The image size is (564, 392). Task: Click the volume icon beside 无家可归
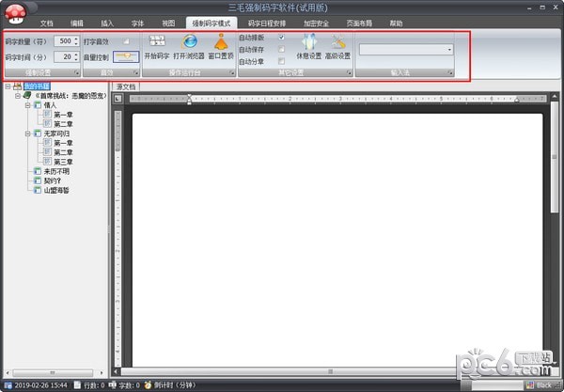point(37,133)
